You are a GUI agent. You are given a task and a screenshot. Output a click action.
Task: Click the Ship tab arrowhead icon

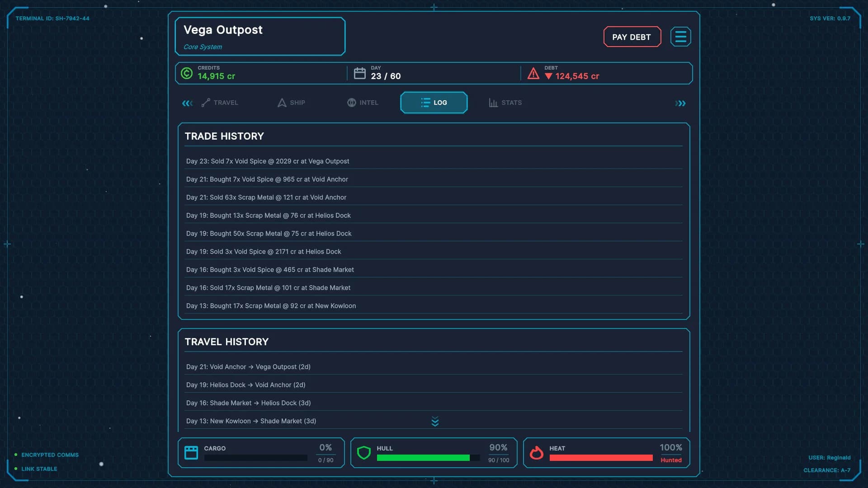[x=282, y=103]
